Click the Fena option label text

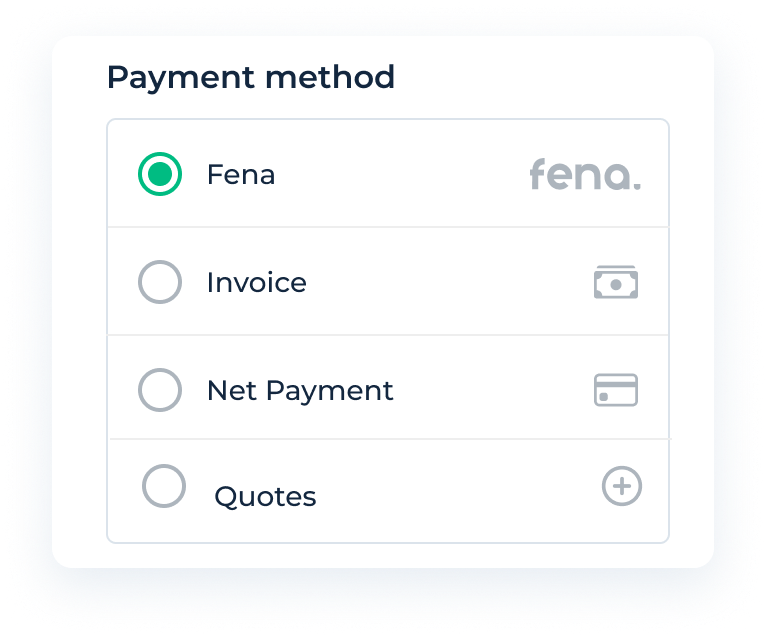(240, 175)
